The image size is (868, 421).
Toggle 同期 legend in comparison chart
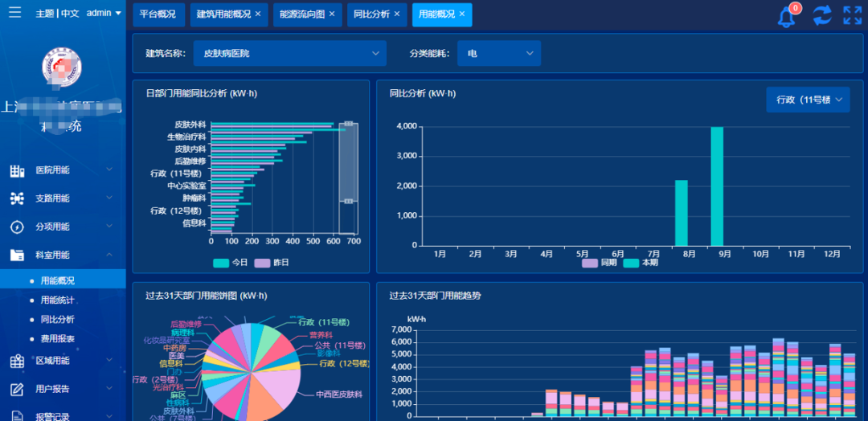(x=600, y=263)
